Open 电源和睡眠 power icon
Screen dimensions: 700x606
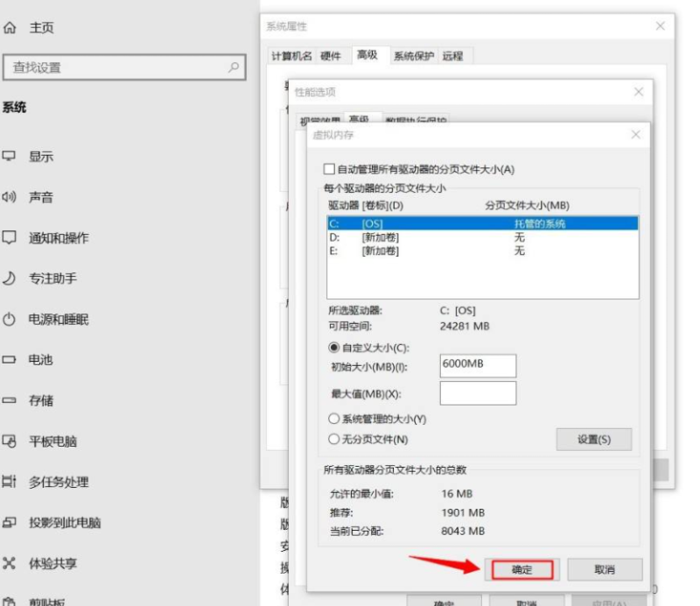[x=9, y=319]
